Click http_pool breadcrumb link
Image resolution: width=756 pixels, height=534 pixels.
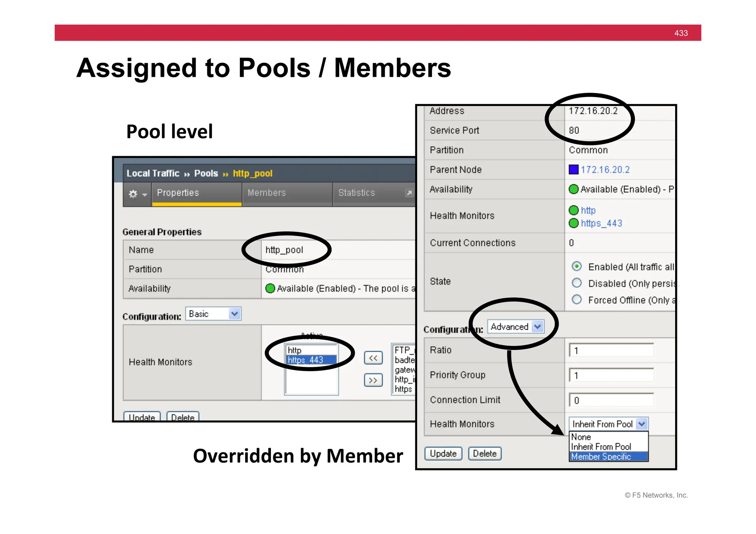252,173
